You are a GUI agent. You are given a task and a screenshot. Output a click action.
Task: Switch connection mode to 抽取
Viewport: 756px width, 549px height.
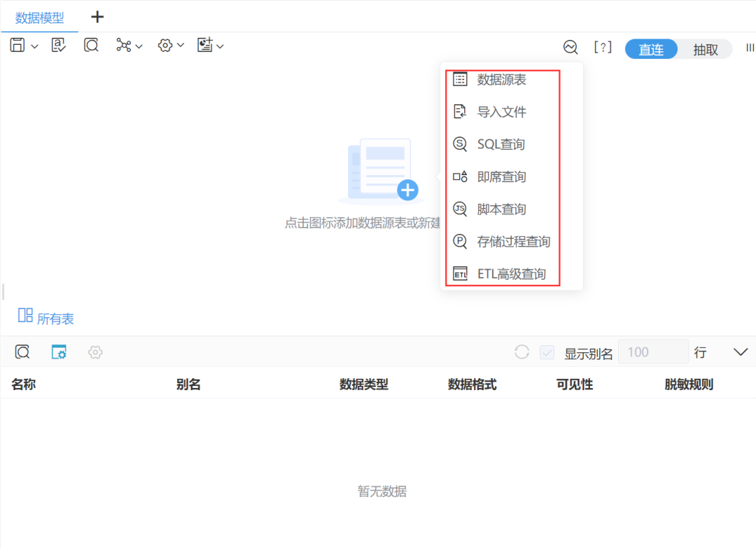point(704,49)
